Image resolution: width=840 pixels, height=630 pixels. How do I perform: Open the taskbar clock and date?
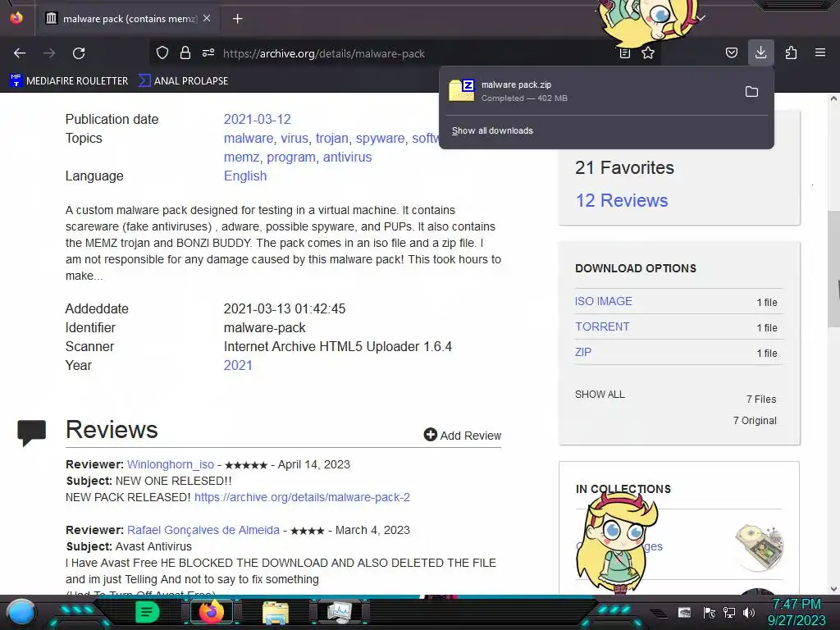click(797, 612)
